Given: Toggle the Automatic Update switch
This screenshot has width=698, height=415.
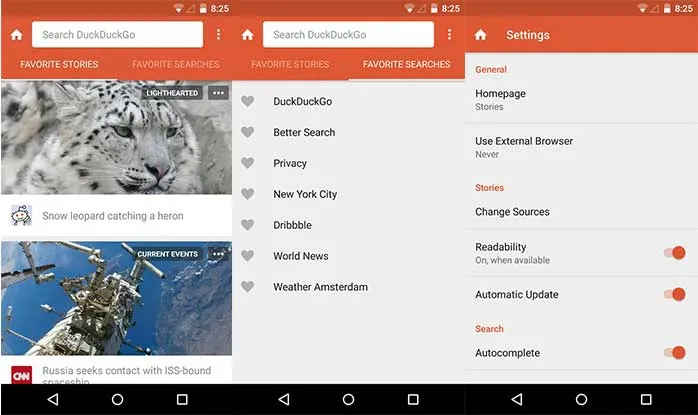Looking at the screenshot, I should point(674,294).
